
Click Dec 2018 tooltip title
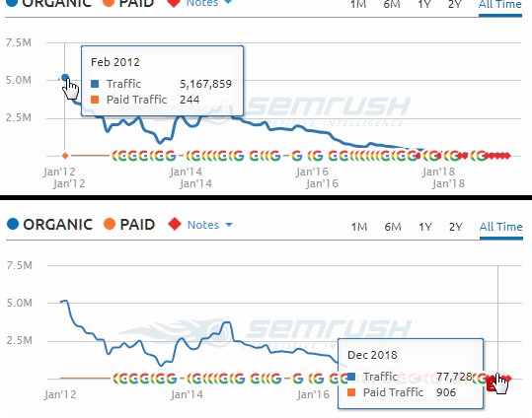click(x=372, y=355)
